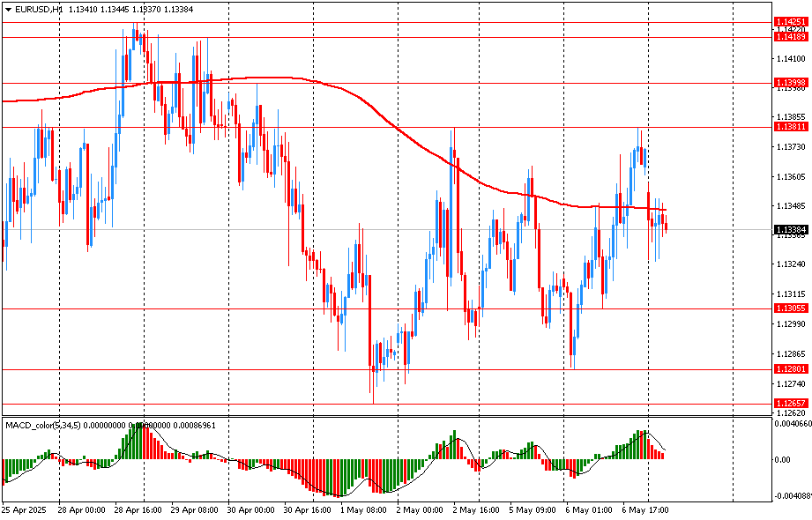Click the 0.0040660 MACD scale value

pyautogui.click(x=792, y=424)
